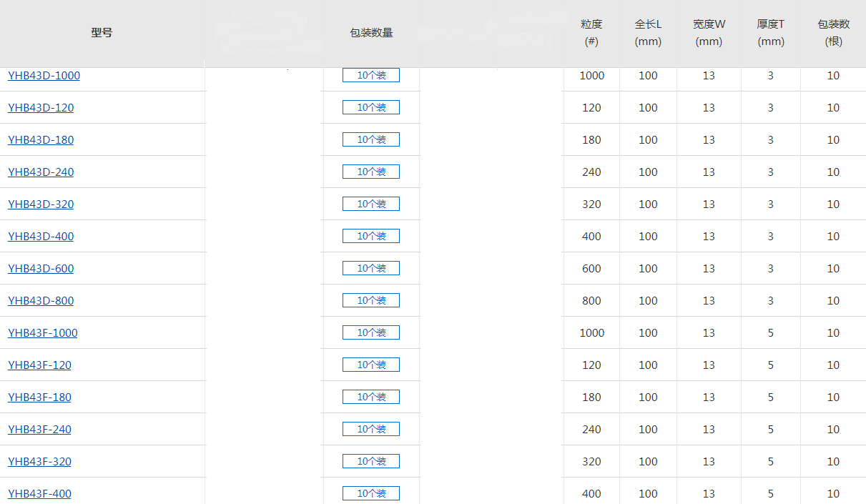Click length value 100 in YHB43F-320 row
The width and height of the screenshot is (866, 504).
click(648, 462)
